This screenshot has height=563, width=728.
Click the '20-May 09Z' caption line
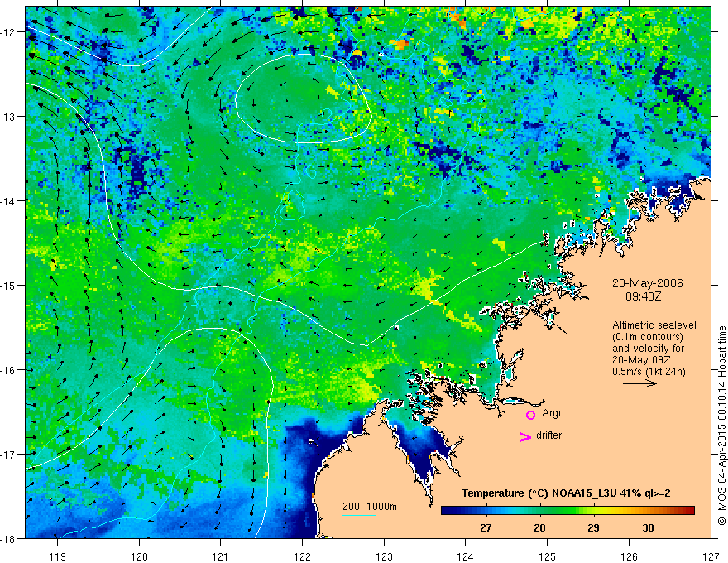pos(641,359)
